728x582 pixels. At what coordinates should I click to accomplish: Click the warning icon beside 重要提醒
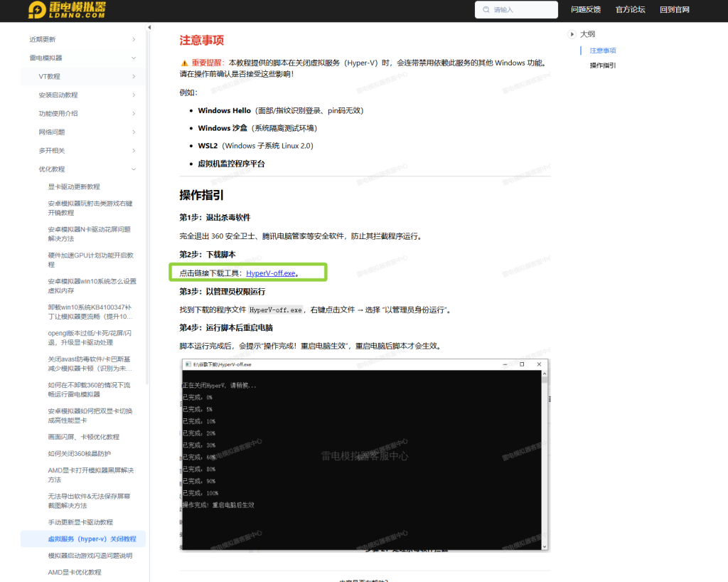click(x=184, y=63)
